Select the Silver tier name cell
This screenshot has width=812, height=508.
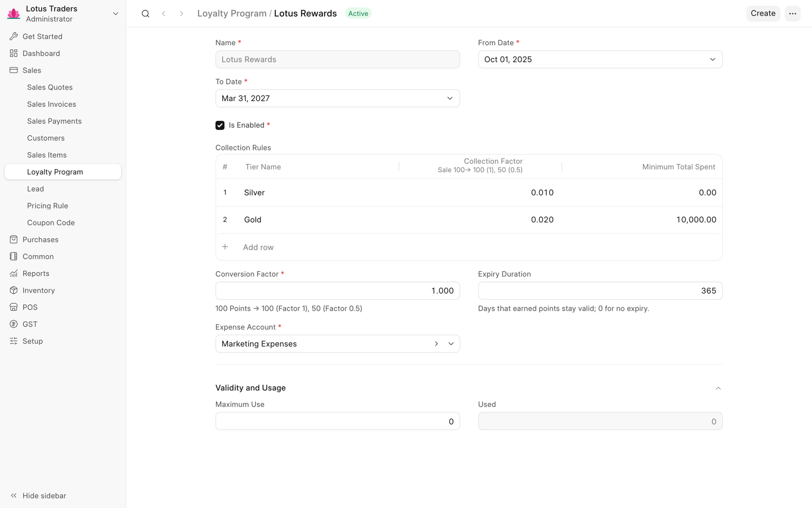click(x=318, y=193)
